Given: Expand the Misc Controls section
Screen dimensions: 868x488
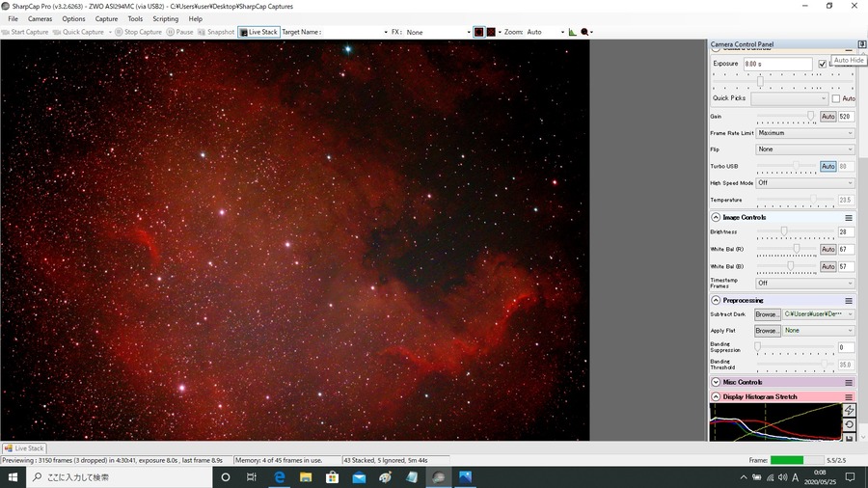Looking at the screenshot, I should pos(716,382).
